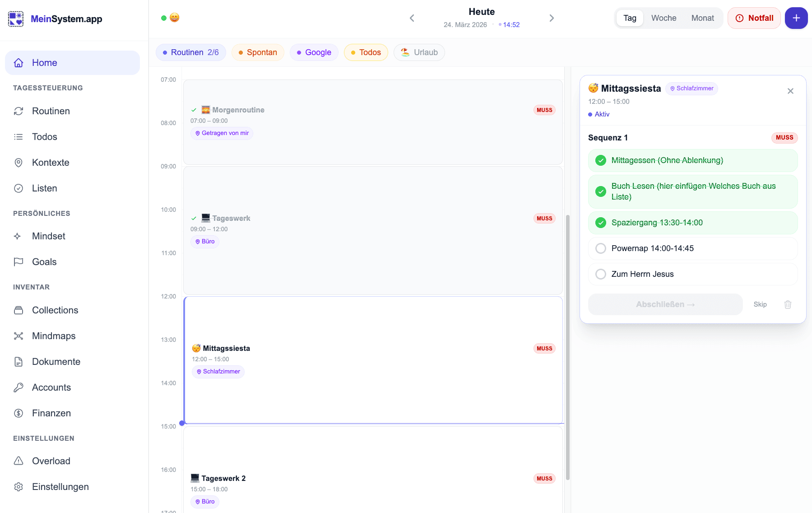
Task: Check off Powernap 14:00-14:45
Action: 601,248
